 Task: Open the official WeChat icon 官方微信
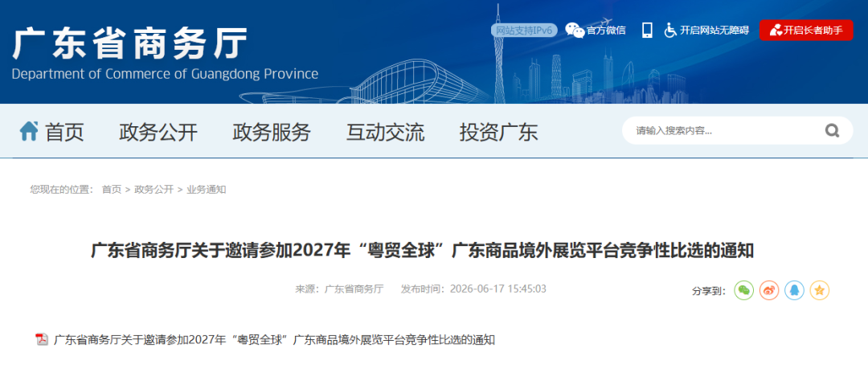click(575, 30)
